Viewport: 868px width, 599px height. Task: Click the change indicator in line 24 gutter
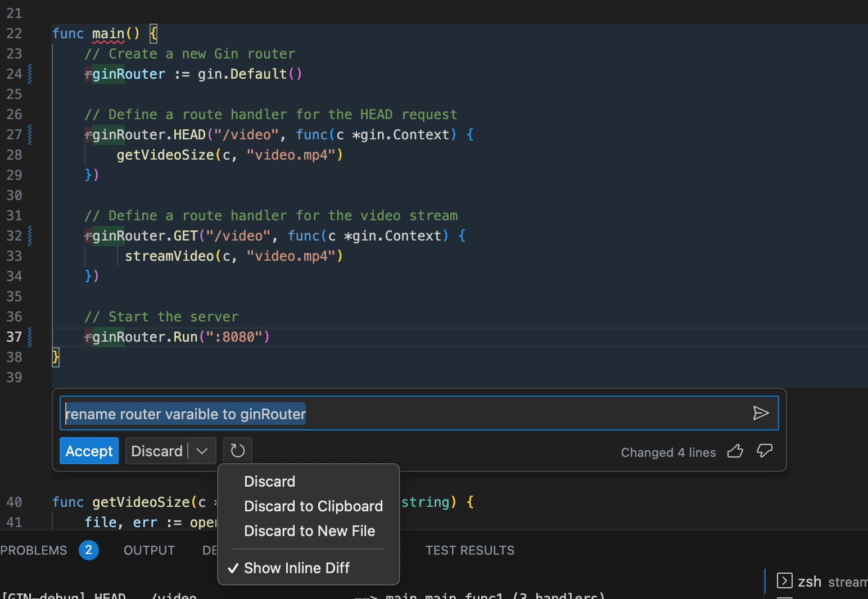(29, 74)
